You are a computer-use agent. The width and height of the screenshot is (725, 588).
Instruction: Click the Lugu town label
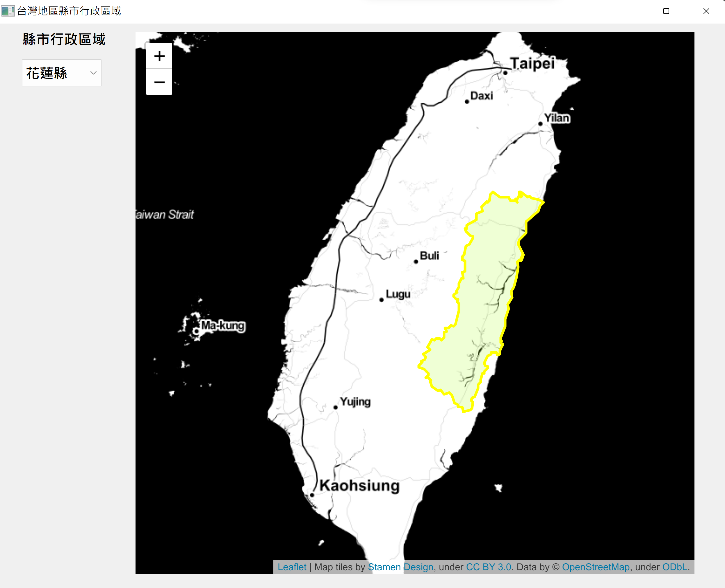point(398,294)
